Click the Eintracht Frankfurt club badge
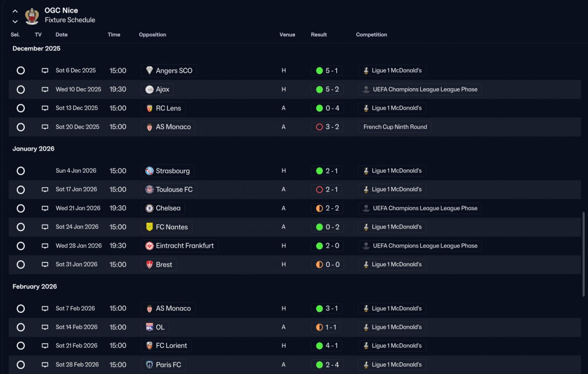This screenshot has height=374, width=588. (x=149, y=246)
